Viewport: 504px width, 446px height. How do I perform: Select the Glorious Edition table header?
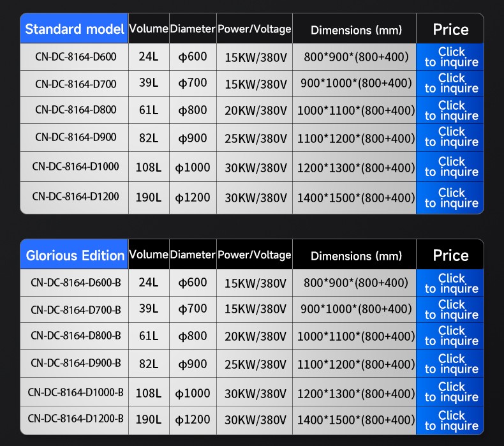click(74, 255)
